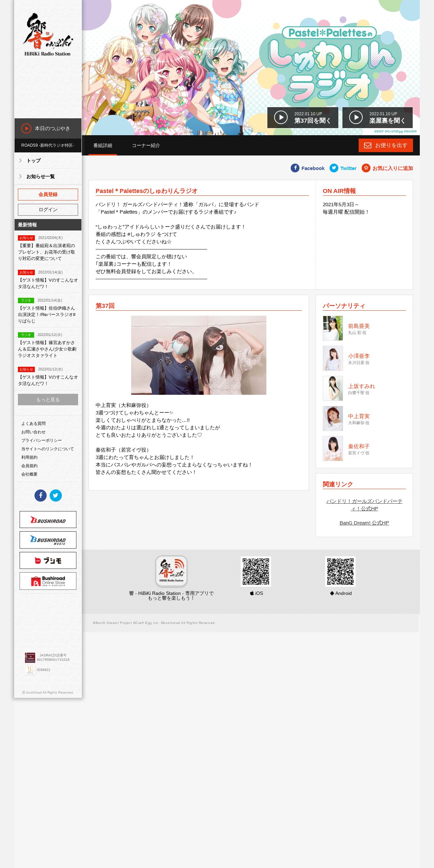434x868 pixels.
Task: Click the green ラジオ tag dated 2022/01/14
Action: [x=26, y=300]
